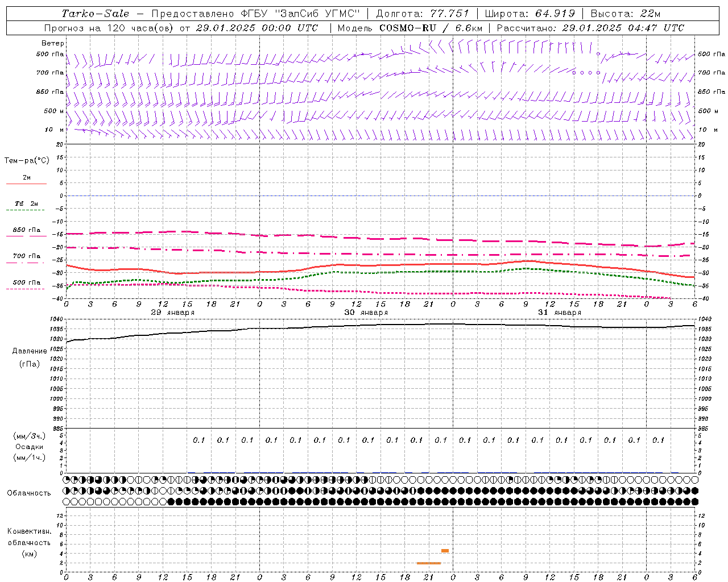Click the latitude value Широта: 64.919

click(x=530, y=14)
